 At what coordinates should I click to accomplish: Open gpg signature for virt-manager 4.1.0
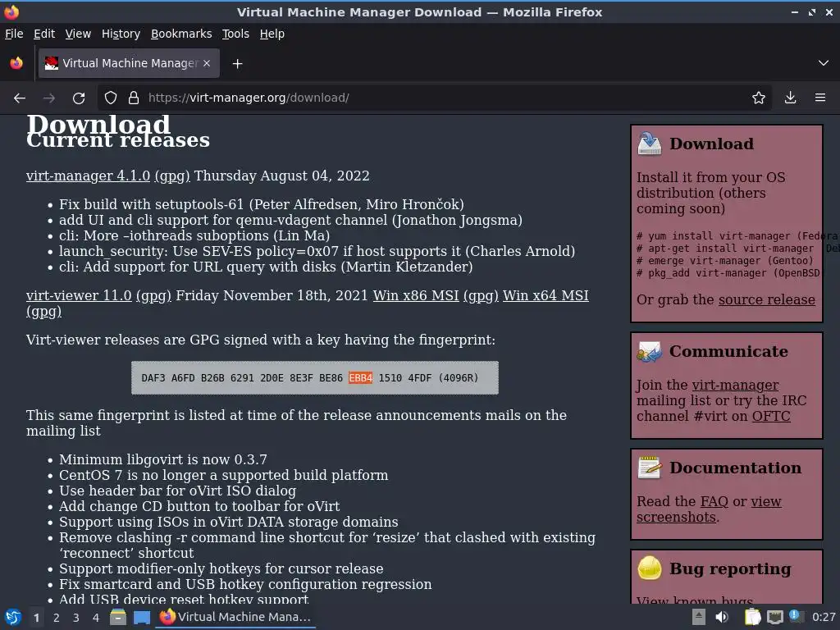click(172, 176)
